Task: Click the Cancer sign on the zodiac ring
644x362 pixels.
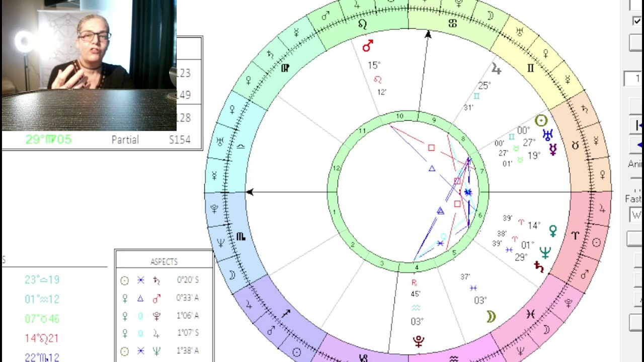Action: click(452, 24)
